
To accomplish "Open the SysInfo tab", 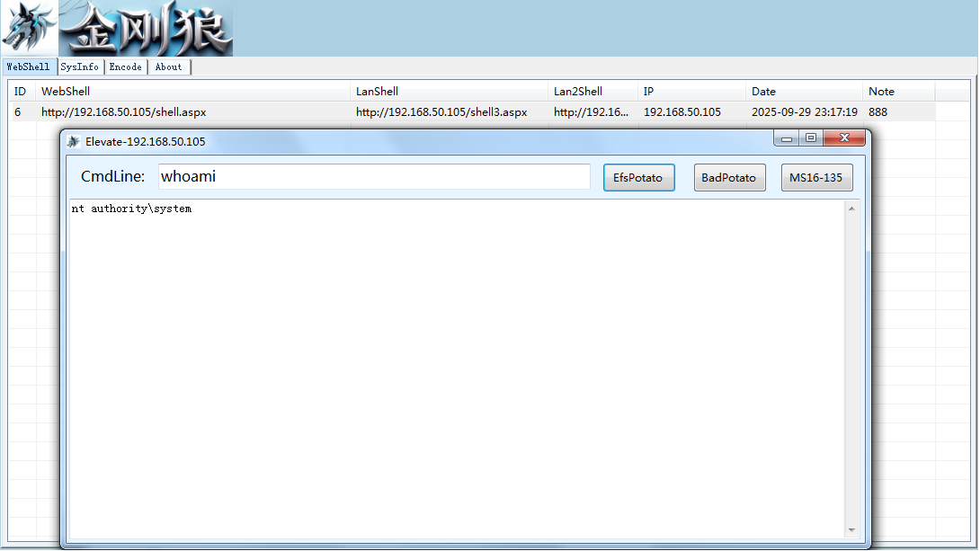I will click(x=80, y=67).
